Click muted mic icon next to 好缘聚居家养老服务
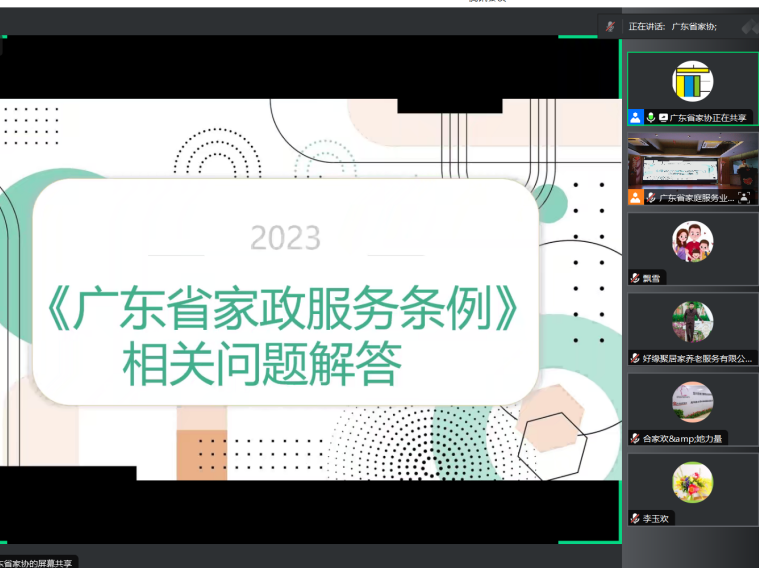 [x=635, y=358]
